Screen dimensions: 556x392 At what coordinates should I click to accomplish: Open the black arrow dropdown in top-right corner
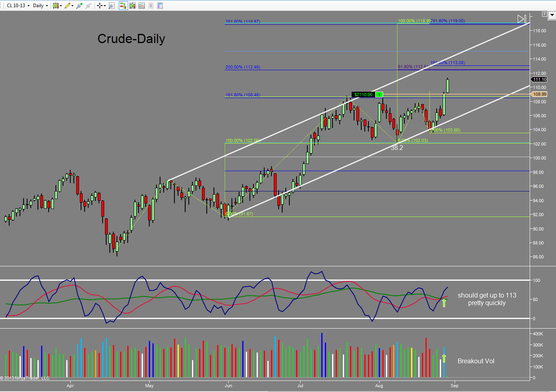point(552,16)
